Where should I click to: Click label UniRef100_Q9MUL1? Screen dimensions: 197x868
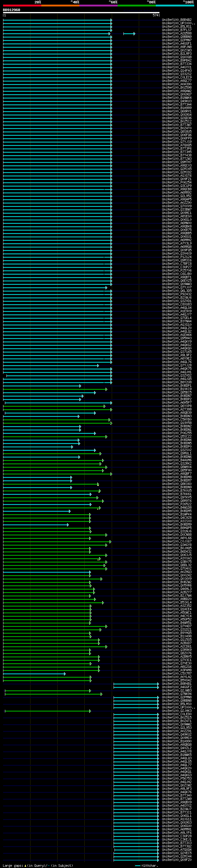point(177,454)
